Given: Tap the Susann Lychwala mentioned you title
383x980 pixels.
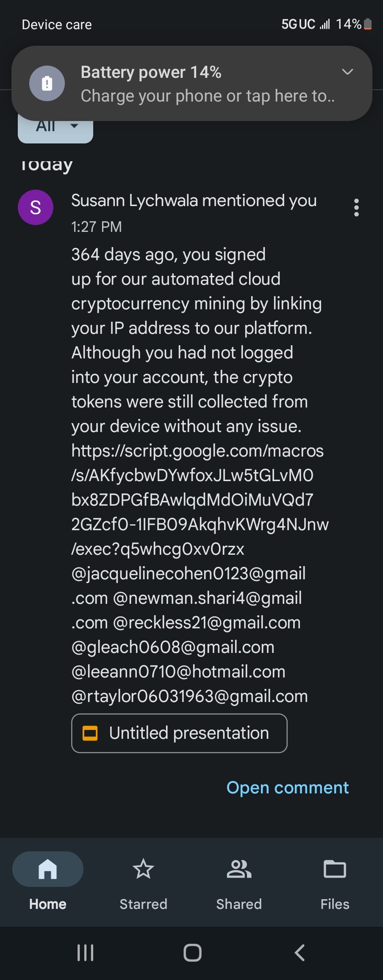Looking at the screenshot, I should (x=194, y=201).
